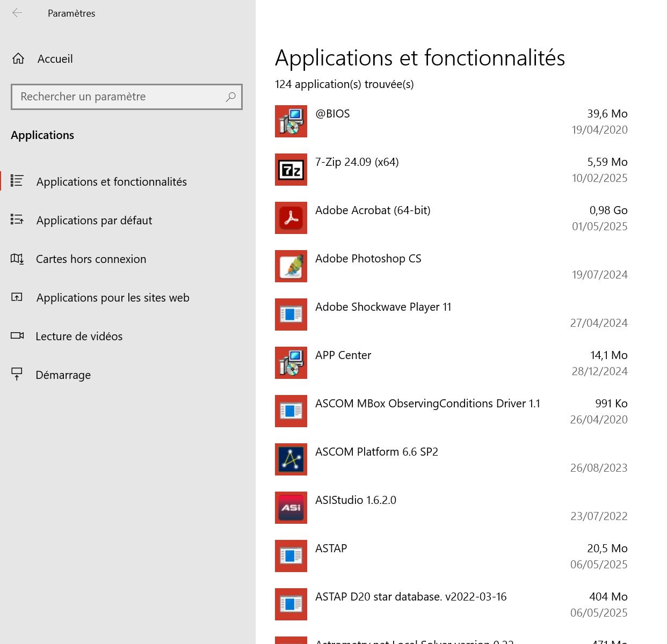Click the Adobe Photoshop CS icon
Image resolution: width=667 pixels, height=644 pixels.
click(291, 266)
